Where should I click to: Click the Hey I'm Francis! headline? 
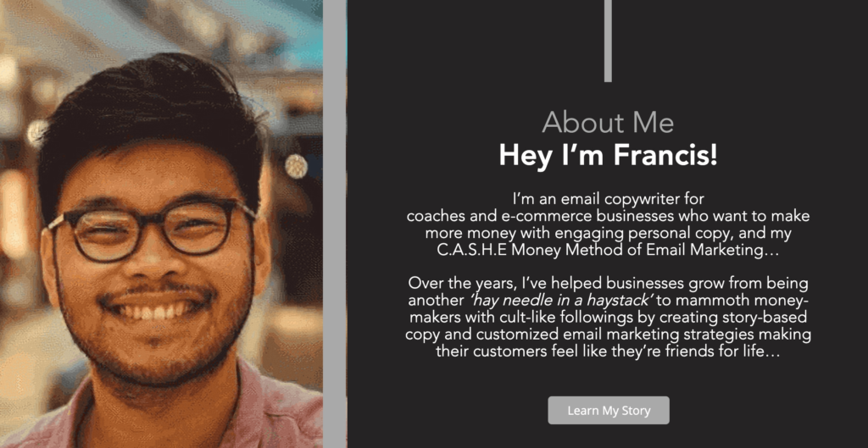608,155
